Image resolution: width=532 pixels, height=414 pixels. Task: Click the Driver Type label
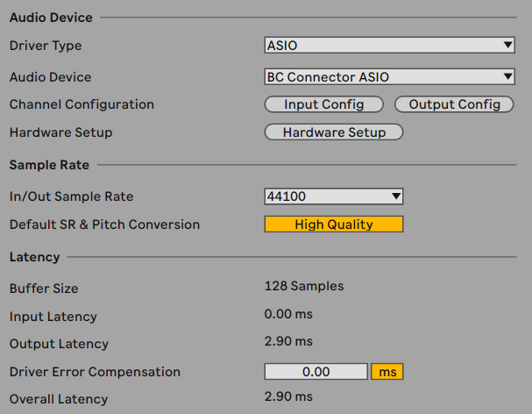tap(46, 46)
